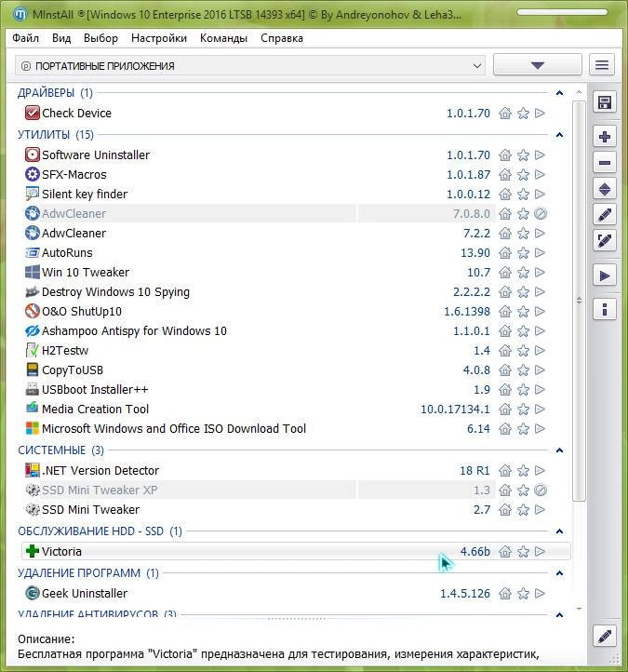628x672 pixels.
Task: Open the ПОРТАТИВНЫЕ ПРИЛОЖЕНИЯ combo box
Action: (x=250, y=65)
